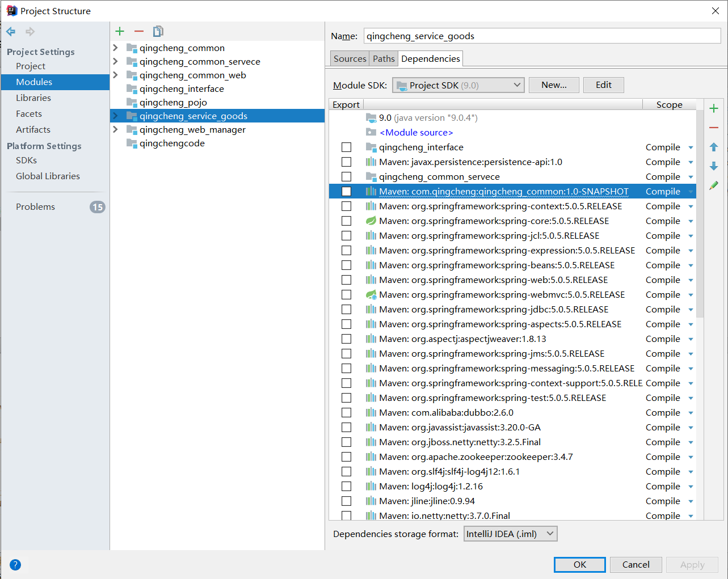Expand the qingcheng_web_manager module
Screen dimensions: 728x579
(115, 130)
